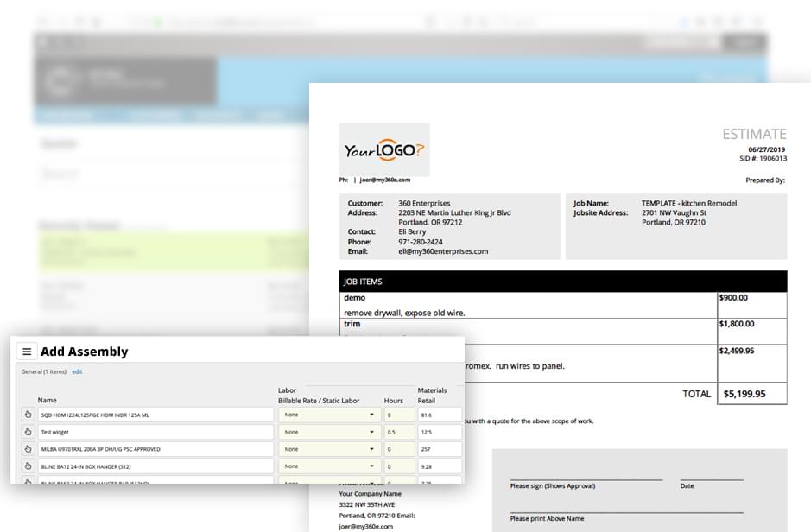Click the 'demo' job item
Viewport: 811px width, 532px height.
[x=355, y=298]
